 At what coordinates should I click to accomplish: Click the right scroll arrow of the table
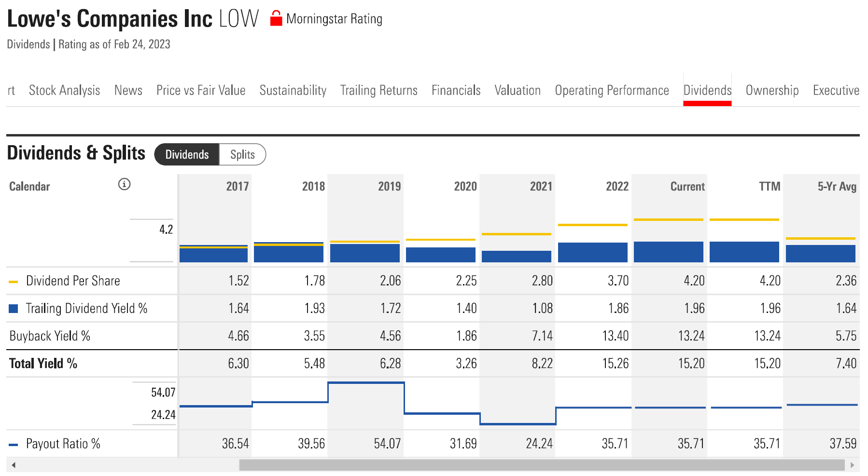[852, 465]
